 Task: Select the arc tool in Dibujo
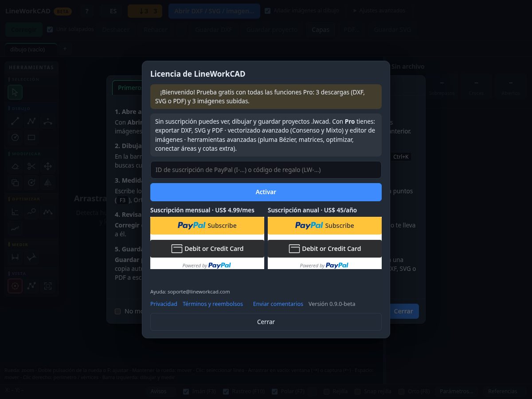pos(48,121)
